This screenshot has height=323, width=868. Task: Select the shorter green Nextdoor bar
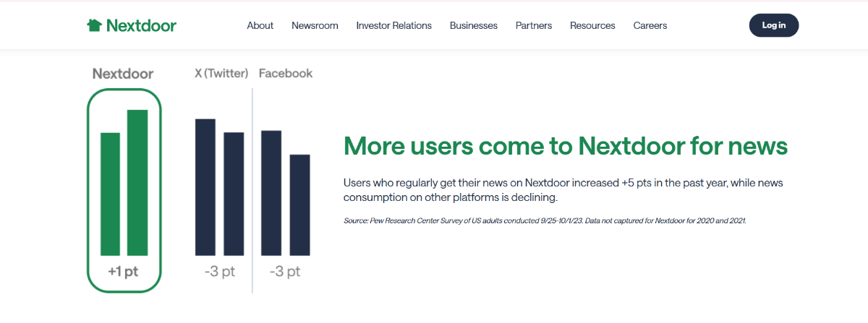tap(110, 194)
